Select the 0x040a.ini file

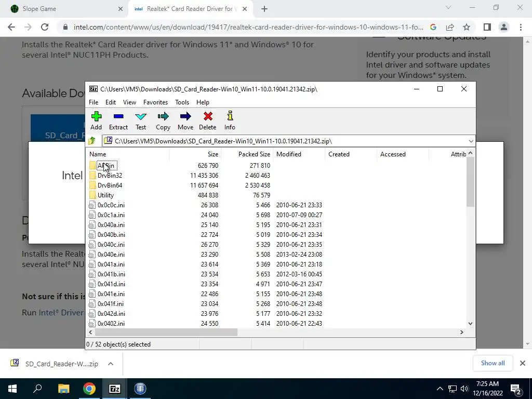[111, 224]
